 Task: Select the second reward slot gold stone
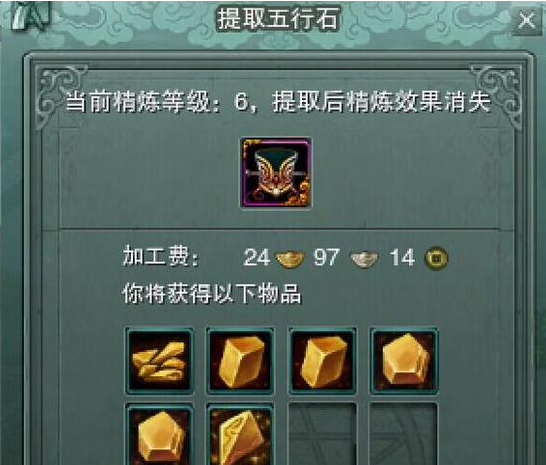coord(241,361)
